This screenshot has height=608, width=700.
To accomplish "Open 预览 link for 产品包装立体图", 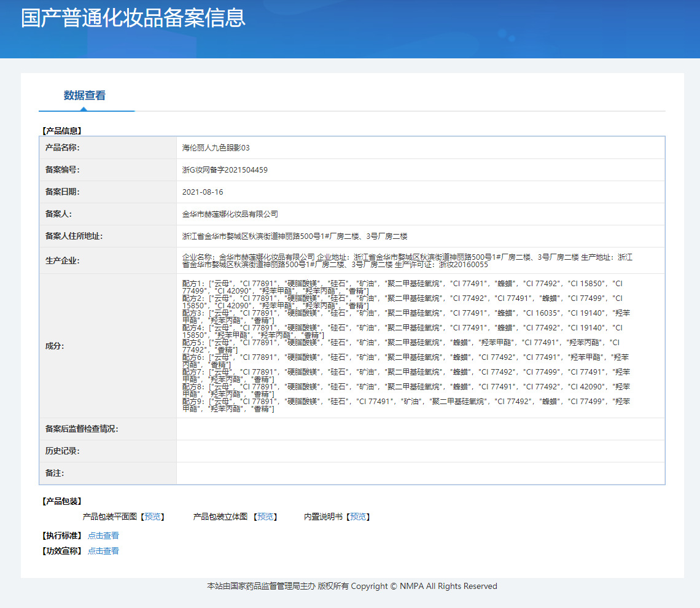I will click(266, 517).
